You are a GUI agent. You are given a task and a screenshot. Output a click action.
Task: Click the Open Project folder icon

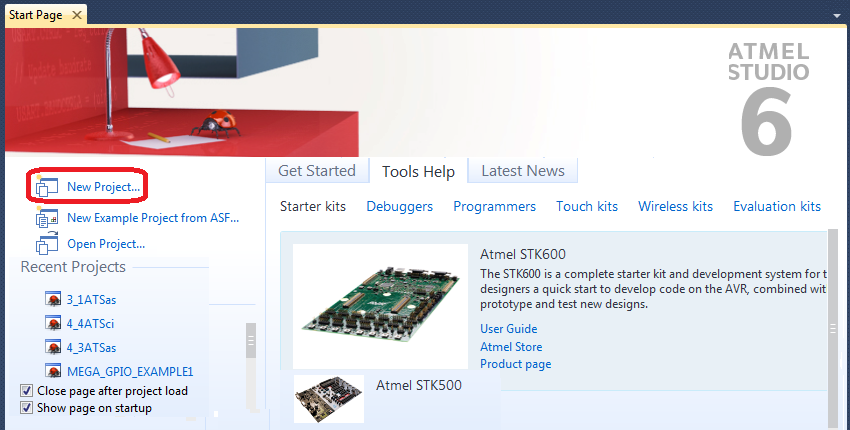(x=47, y=243)
